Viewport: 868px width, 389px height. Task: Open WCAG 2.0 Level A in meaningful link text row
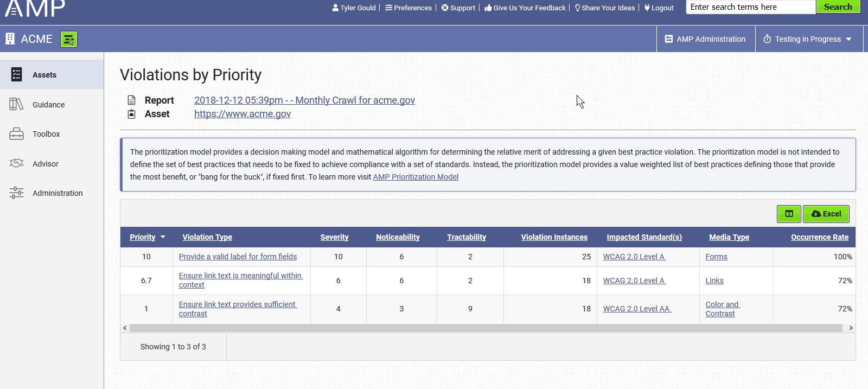634,280
